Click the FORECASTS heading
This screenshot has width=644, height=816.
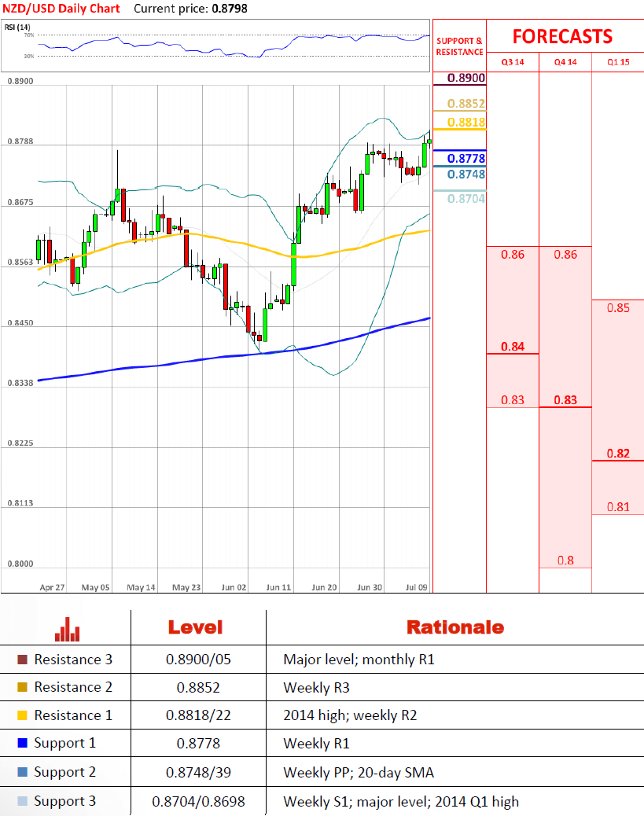click(x=562, y=36)
